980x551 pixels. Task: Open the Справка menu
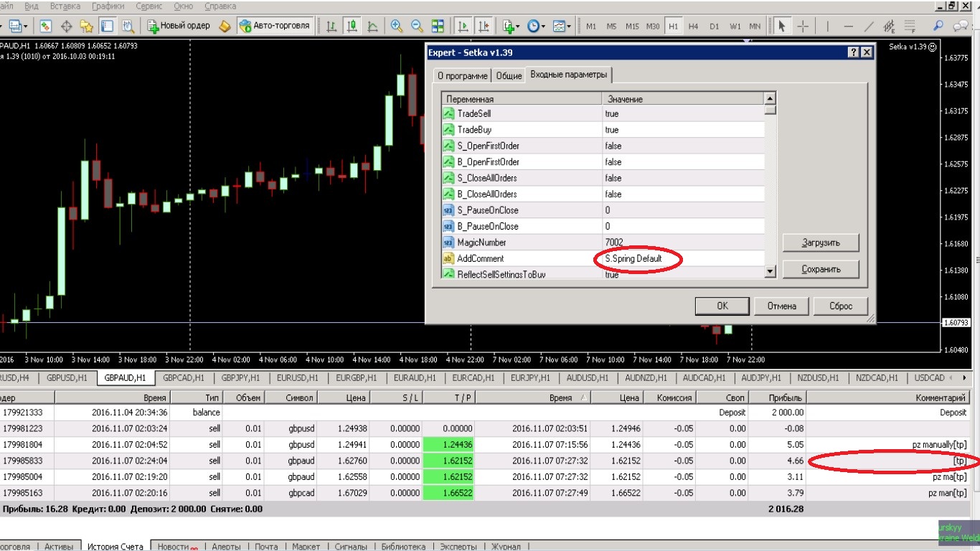click(x=220, y=6)
